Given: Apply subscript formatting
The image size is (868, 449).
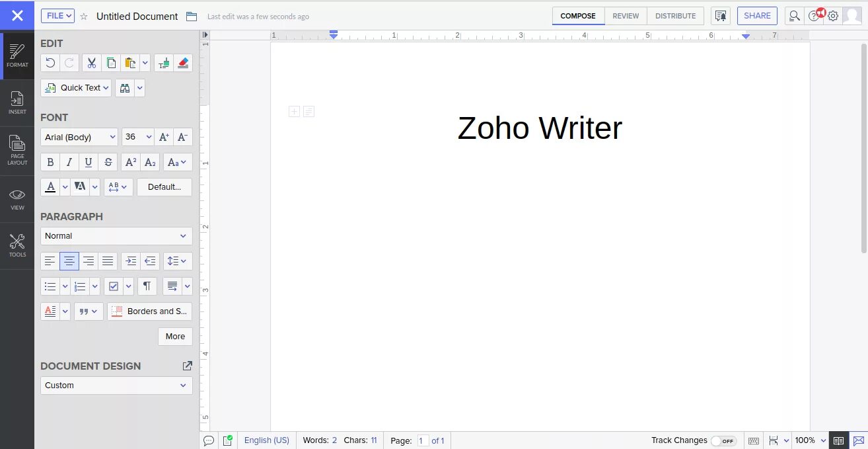Looking at the screenshot, I should coord(150,162).
